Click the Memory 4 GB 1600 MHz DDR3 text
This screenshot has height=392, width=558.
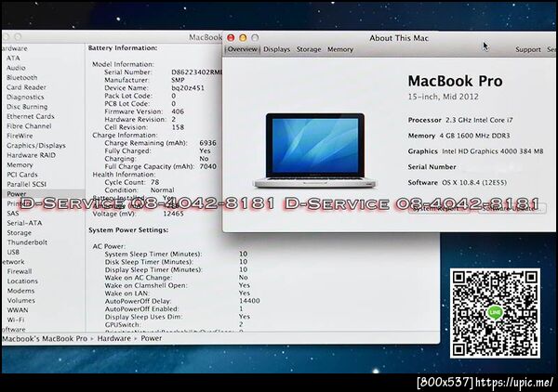458,136
